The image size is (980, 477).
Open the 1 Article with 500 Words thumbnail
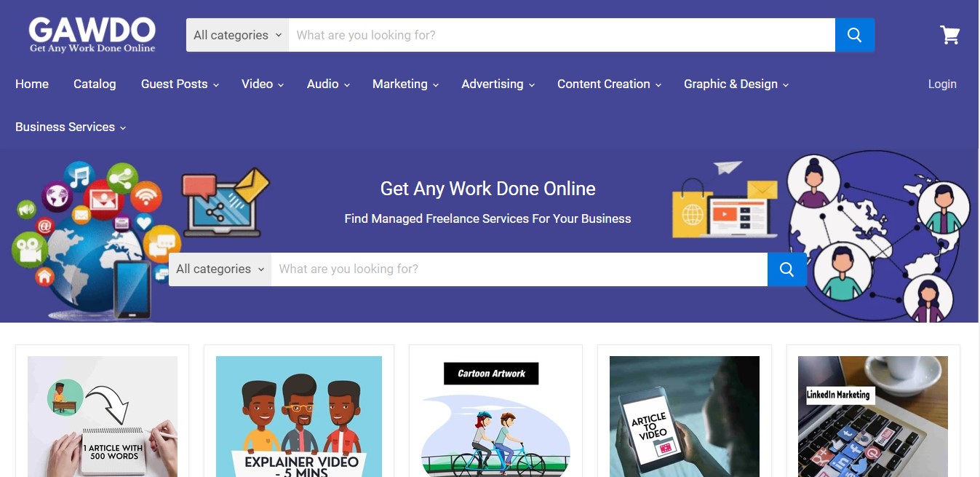103,417
